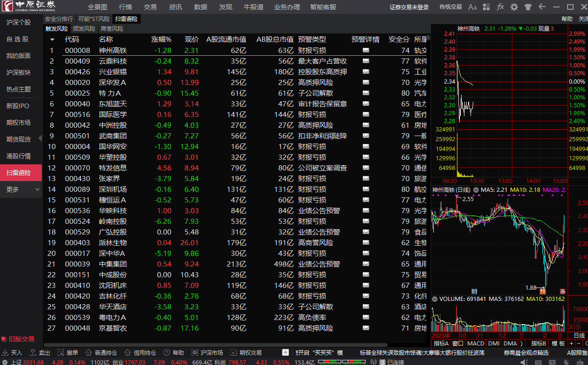Screen dimensions: 588x365
Task: Open the 指标A indicator selector
Action: tap(441, 344)
